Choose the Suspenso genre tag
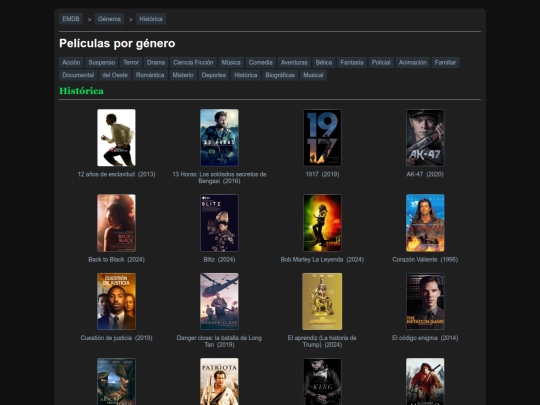 click(x=102, y=62)
